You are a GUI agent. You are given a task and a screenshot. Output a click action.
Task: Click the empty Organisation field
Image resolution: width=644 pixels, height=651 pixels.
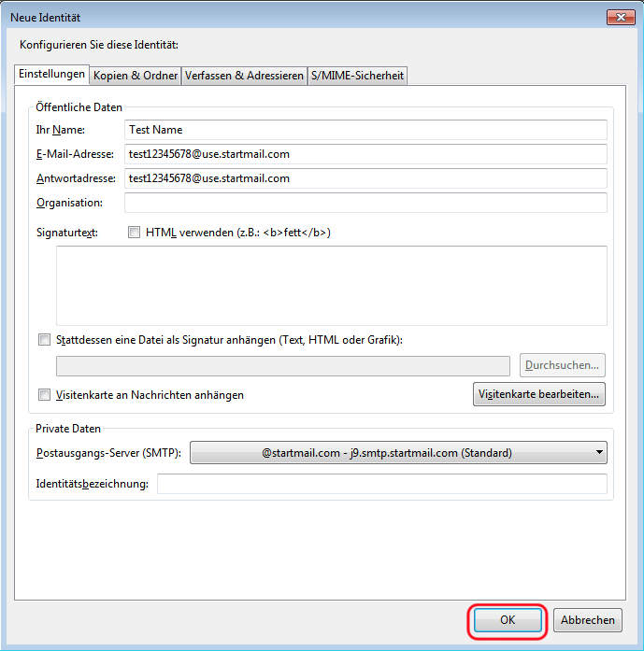(365, 203)
